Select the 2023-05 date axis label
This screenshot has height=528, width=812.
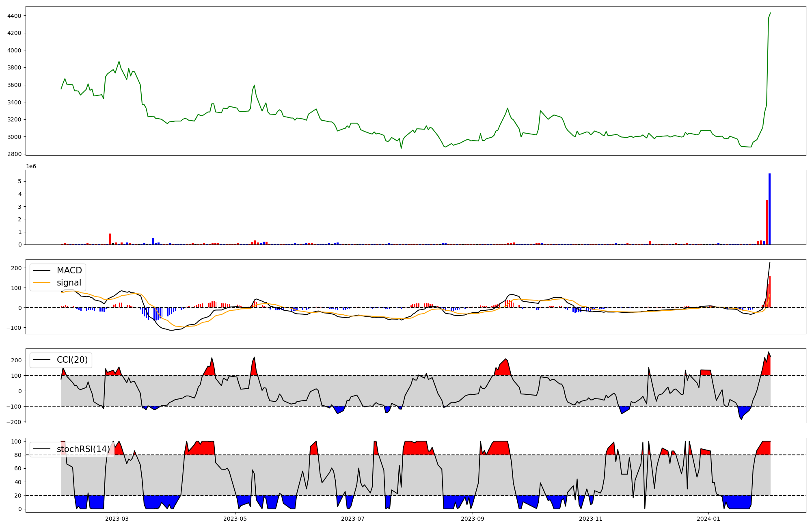coord(235,519)
